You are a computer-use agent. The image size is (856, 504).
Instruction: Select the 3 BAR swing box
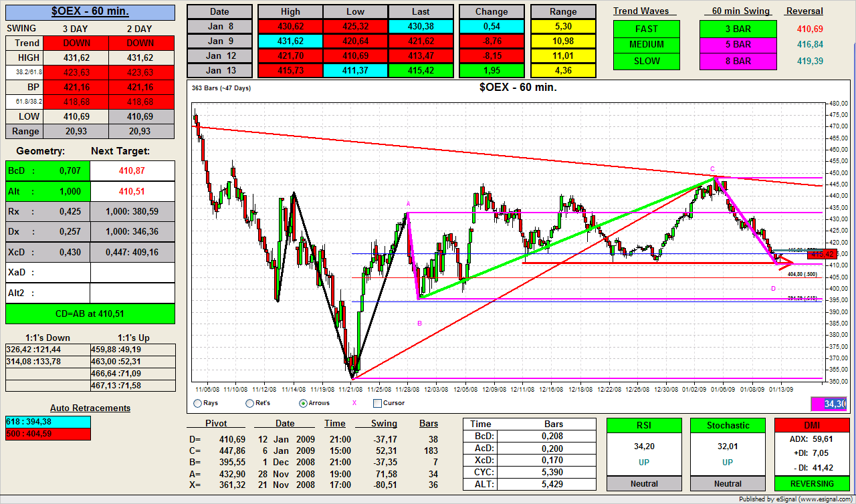[x=738, y=29]
